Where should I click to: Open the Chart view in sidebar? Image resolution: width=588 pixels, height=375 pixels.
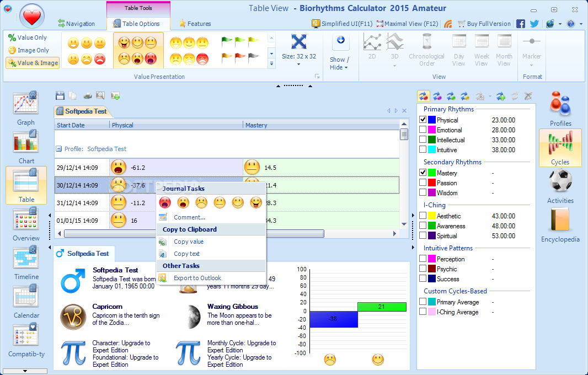tap(26, 147)
